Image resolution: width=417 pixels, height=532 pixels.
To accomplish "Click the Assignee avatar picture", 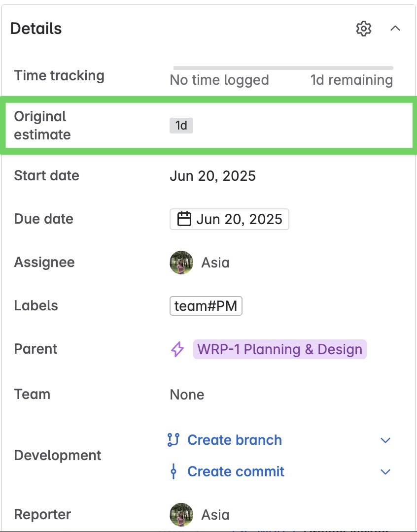I will (x=181, y=263).
